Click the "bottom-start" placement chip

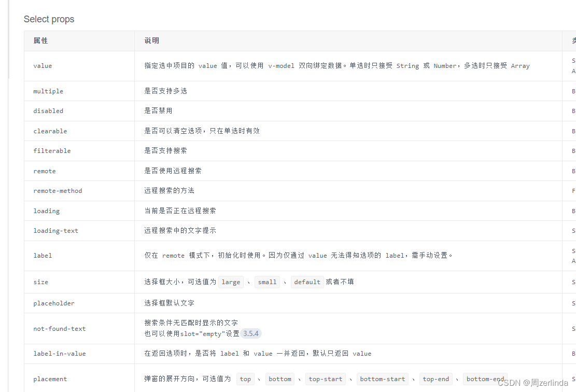[x=383, y=379]
